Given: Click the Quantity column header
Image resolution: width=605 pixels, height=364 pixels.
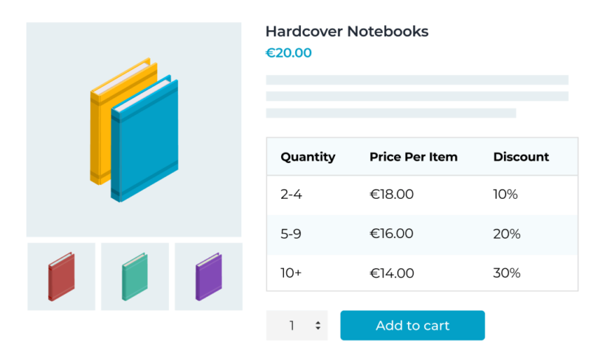Looking at the screenshot, I should (x=308, y=157).
